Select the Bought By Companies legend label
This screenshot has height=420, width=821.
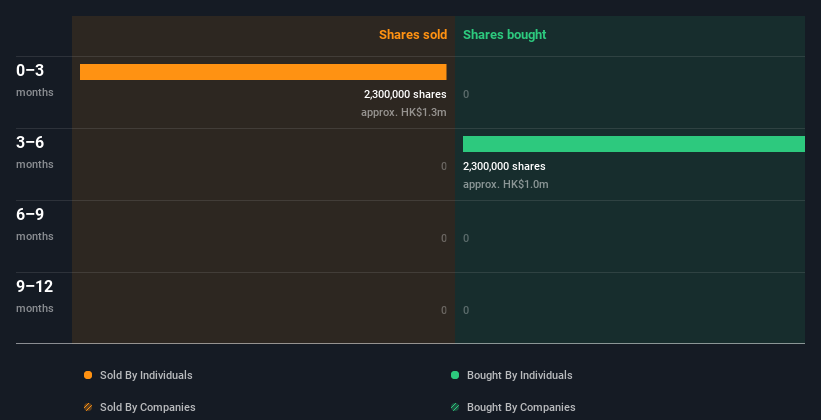(x=521, y=407)
